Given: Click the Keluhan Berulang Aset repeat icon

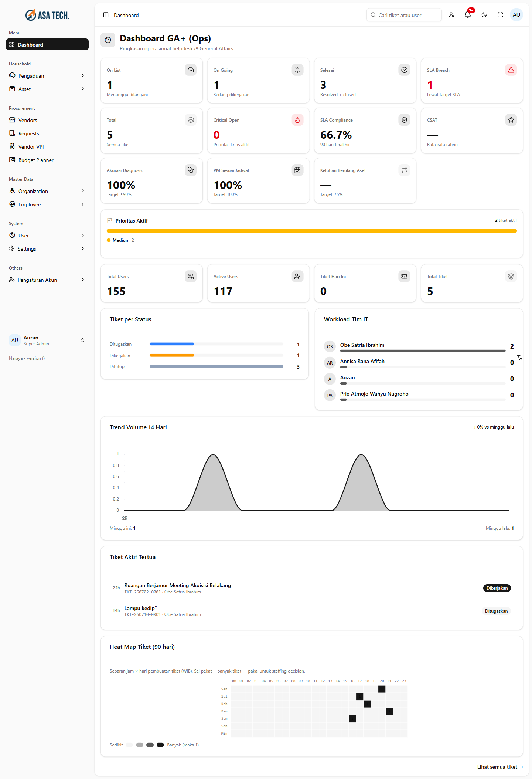Looking at the screenshot, I should point(404,170).
